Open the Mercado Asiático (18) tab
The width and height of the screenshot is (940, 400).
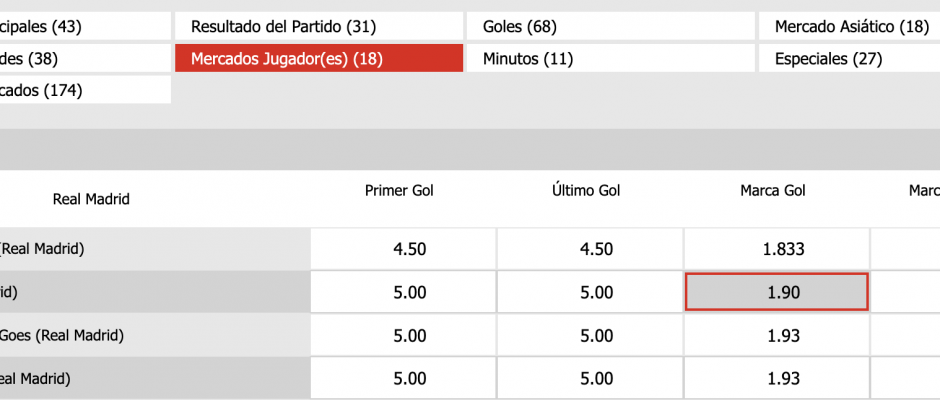[852, 27]
